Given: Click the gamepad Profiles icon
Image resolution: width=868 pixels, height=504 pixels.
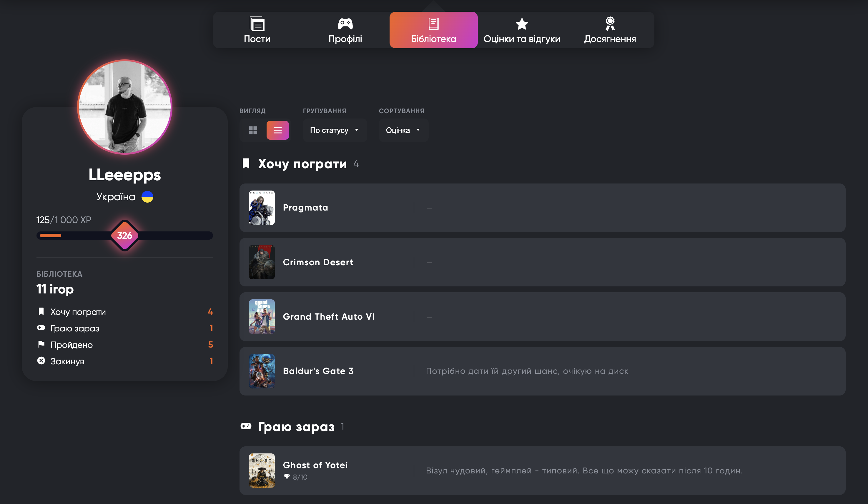Looking at the screenshot, I should point(345,24).
